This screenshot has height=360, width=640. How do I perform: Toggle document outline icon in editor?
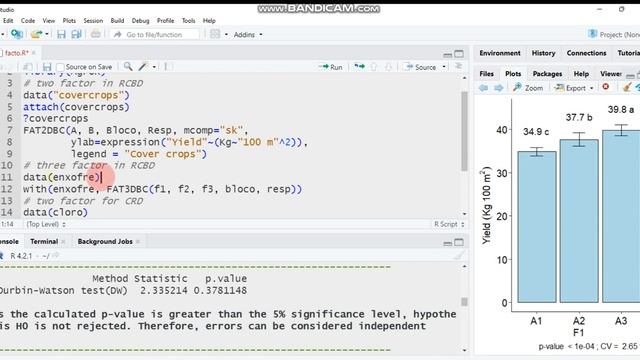[x=458, y=67]
